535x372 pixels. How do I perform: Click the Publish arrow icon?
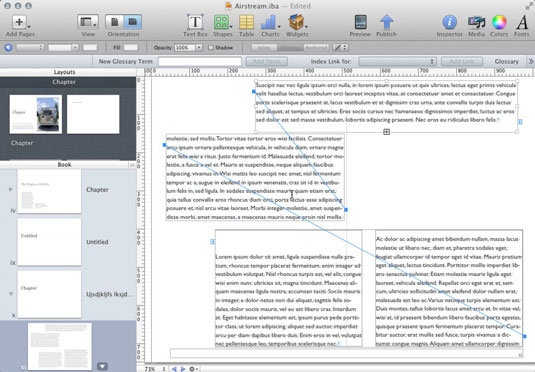(x=386, y=22)
